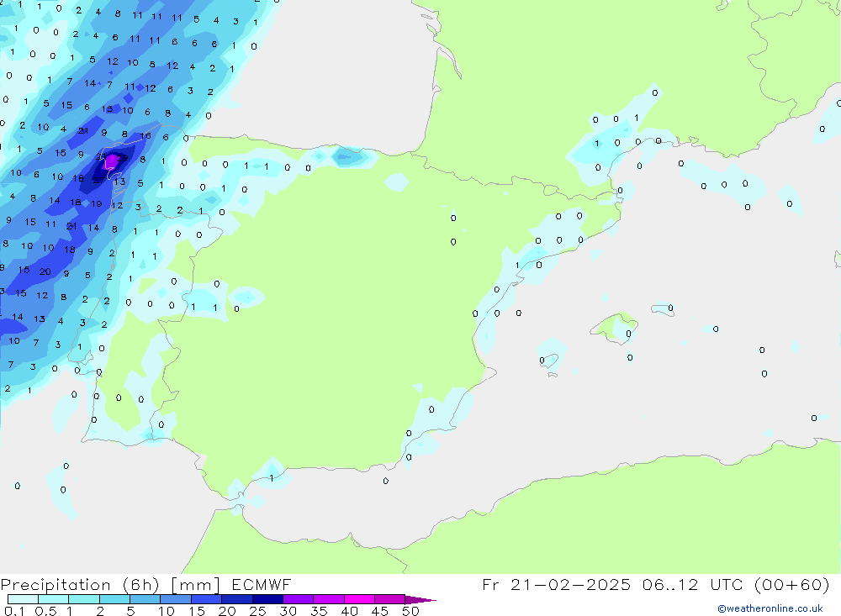Click the 45–50 mm legend color box
841x616 pixels.
pyautogui.click(x=390, y=599)
